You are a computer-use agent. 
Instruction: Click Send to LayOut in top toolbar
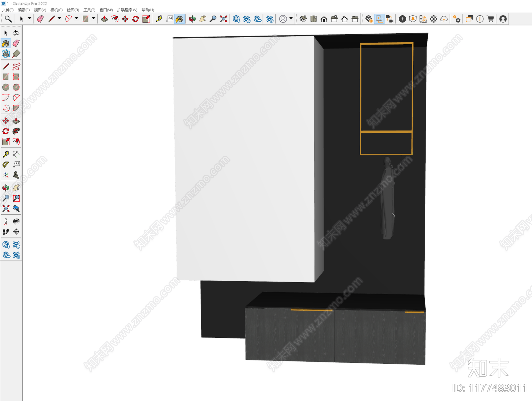[x=258, y=19]
